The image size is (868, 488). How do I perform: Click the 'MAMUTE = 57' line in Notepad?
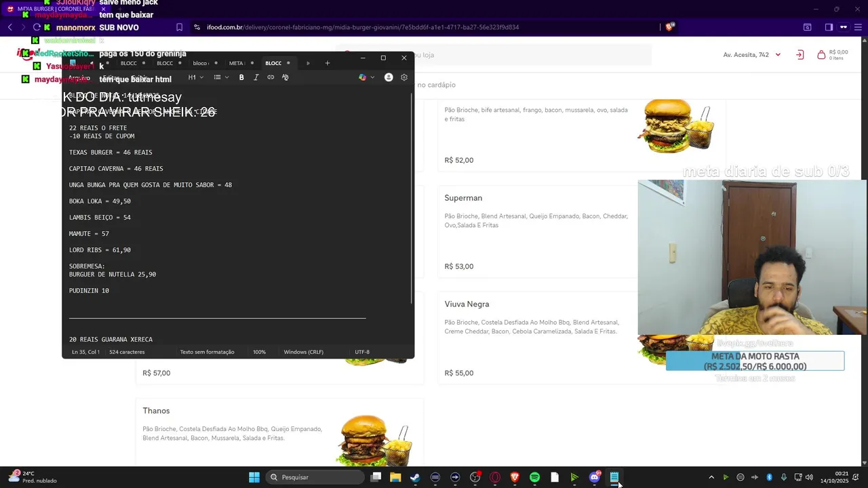pos(89,234)
